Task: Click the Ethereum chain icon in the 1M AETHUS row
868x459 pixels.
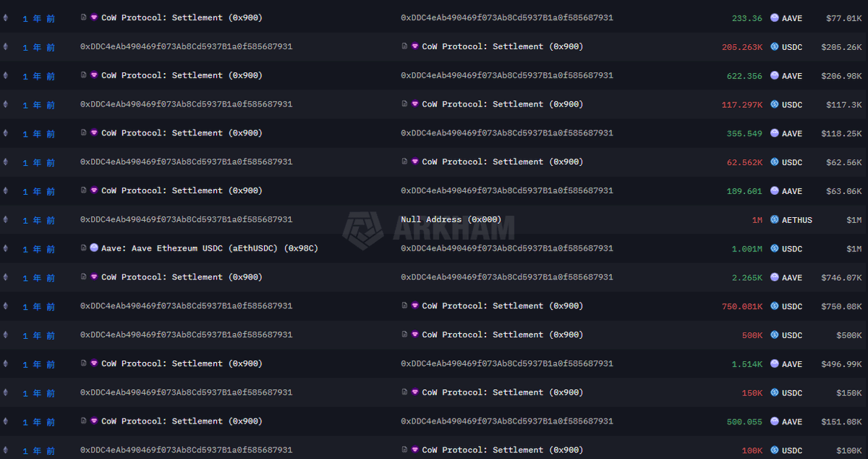Action: 7,220
